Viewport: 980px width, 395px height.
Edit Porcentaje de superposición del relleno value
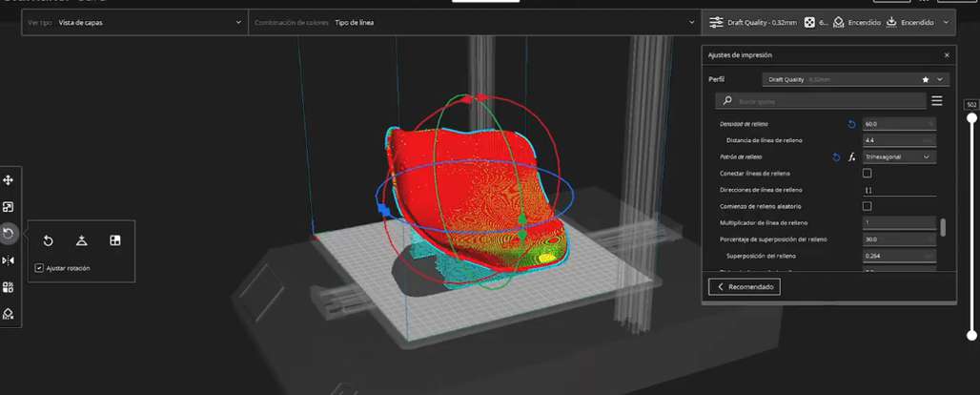coord(899,239)
